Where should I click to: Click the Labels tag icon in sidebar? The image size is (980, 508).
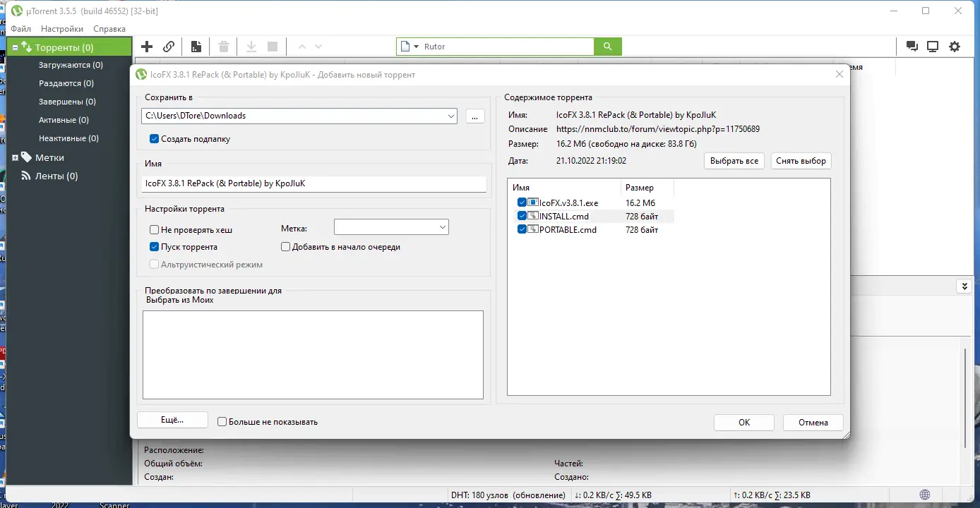(27, 157)
